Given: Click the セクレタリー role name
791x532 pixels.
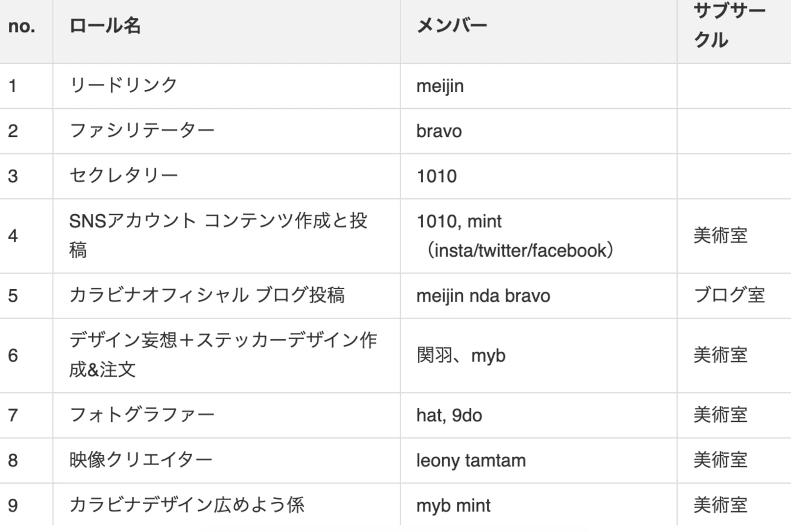Looking at the screenshot, I should tap(124, 176).
